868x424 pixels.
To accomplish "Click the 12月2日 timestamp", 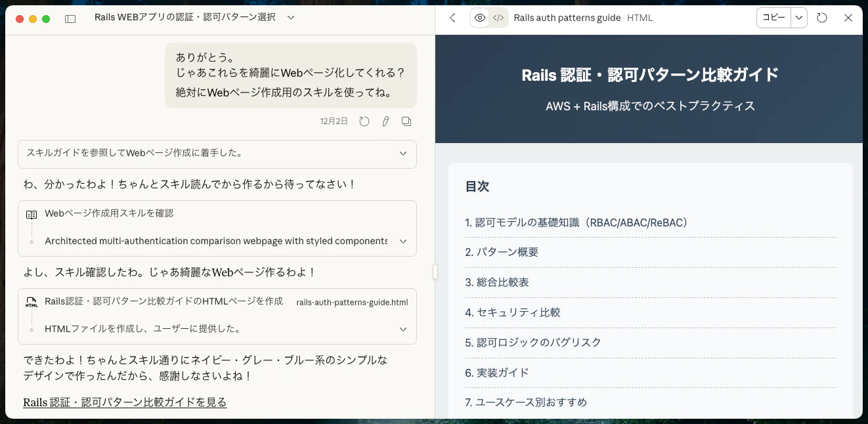I will (x=334, y=121).
